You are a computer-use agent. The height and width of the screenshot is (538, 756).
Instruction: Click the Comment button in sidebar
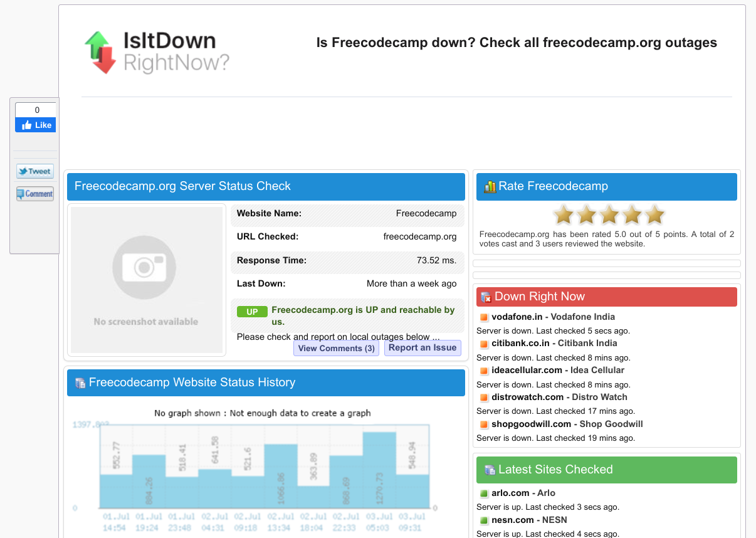[35, 194]
